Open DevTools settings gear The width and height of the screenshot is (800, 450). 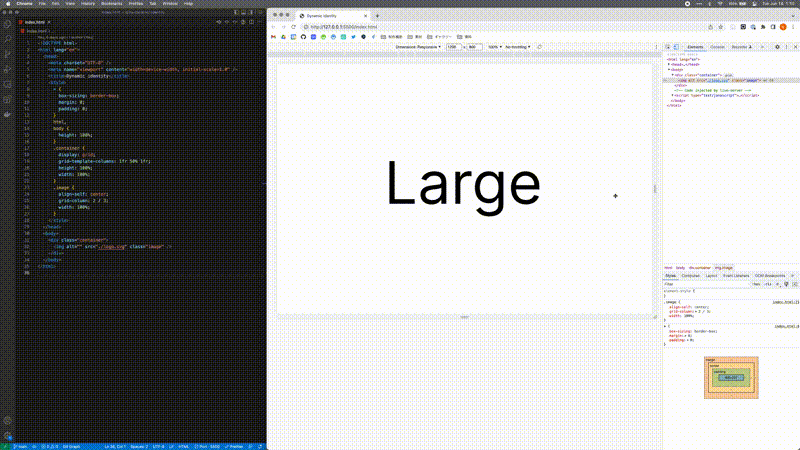[x=778, y=47]
